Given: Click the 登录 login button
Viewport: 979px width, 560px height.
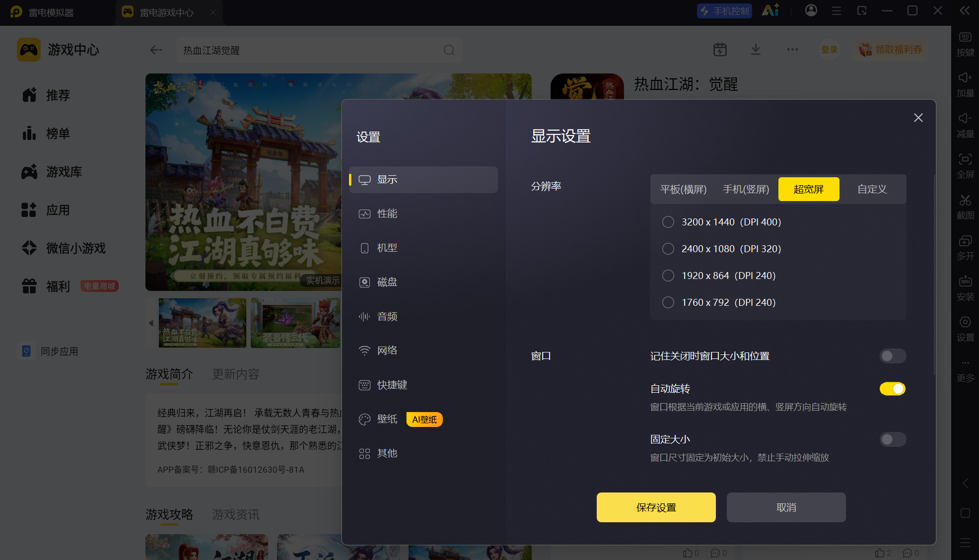Looking at the screenshot, I should (x=829, y=50).
